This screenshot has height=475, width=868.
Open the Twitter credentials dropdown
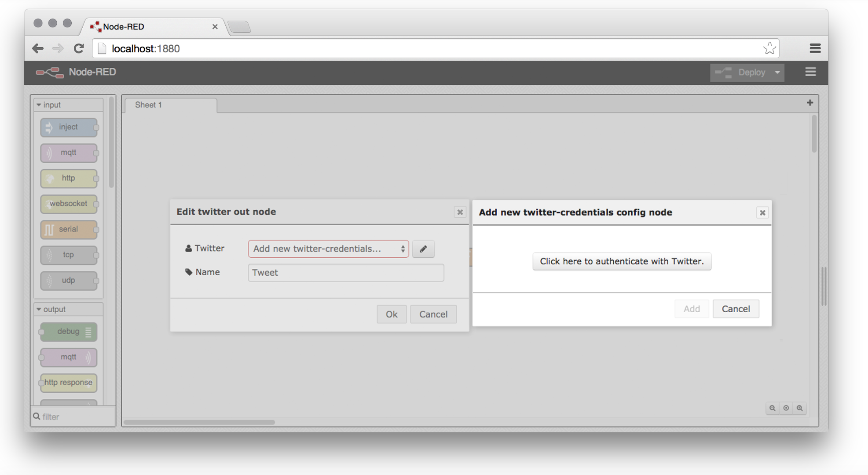click(x=328, y=249)
